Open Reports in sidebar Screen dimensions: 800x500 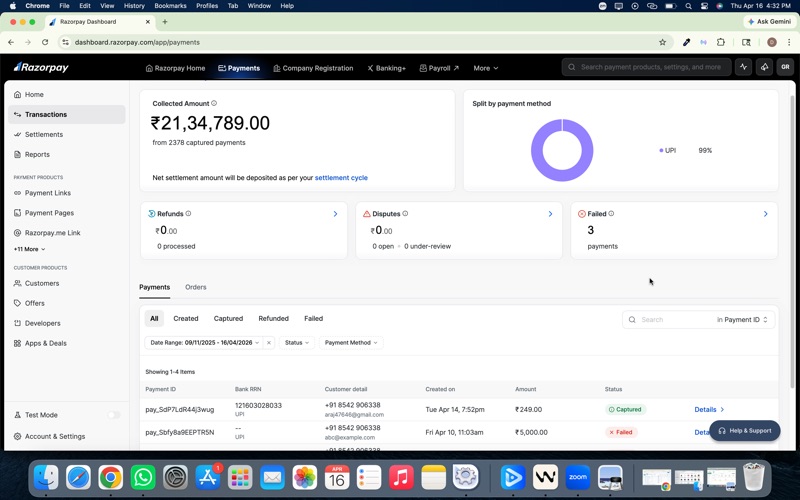pos(37,154)
